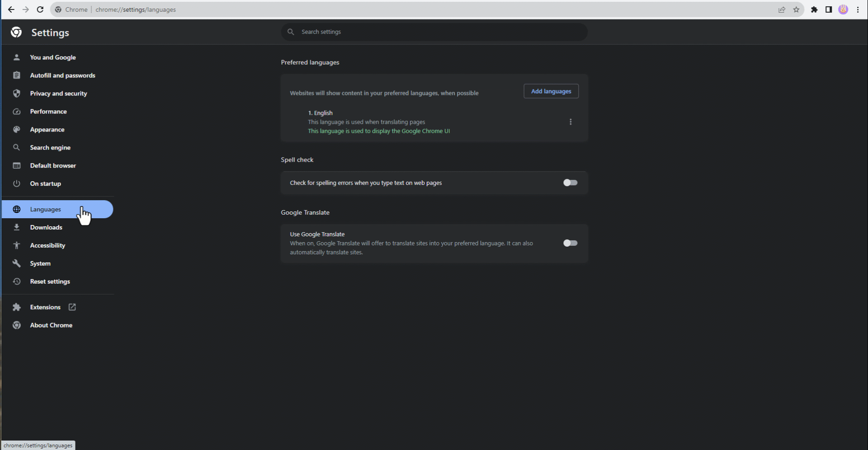The image size is (868, 450).
Task: Click the Extensions puzzle icon in sidebar
Action: (17, 307)
